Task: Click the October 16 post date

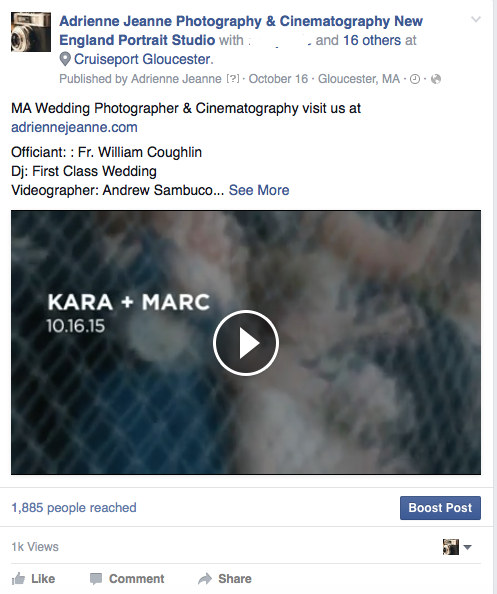Action: [x=278, y=79]
